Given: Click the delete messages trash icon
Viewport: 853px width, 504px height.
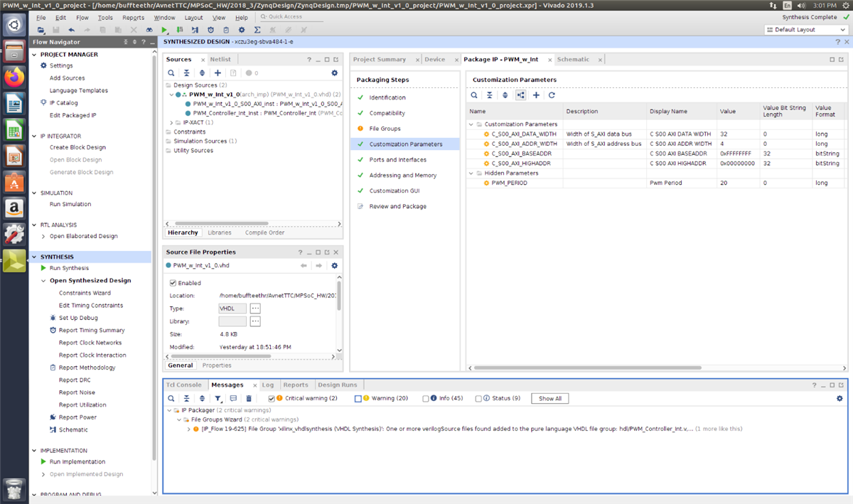Looking at the screenshot, I should (x=249, y=399).
